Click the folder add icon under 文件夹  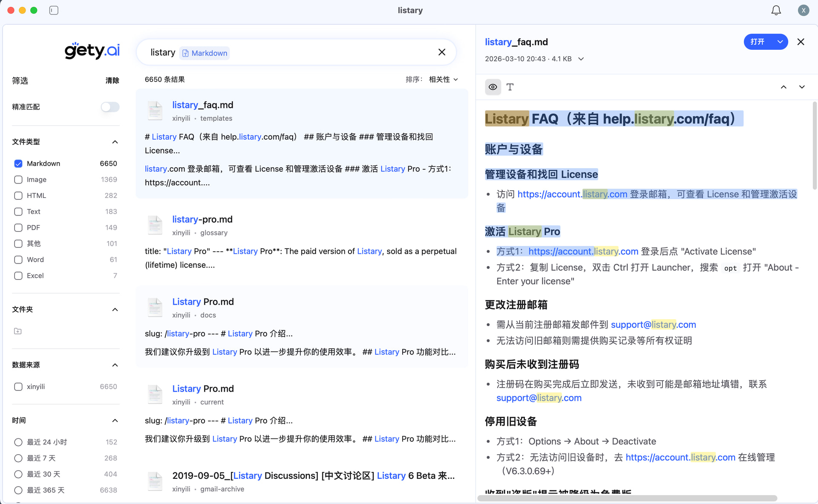pyautogui.click(x=18, y=331)
